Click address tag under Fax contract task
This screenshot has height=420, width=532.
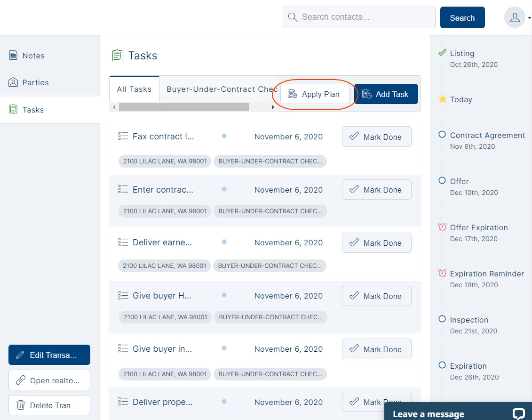(x=165, y=162)
